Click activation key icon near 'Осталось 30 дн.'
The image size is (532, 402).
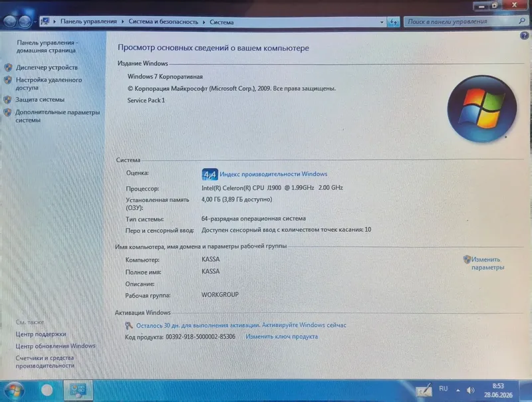(128, 326)
